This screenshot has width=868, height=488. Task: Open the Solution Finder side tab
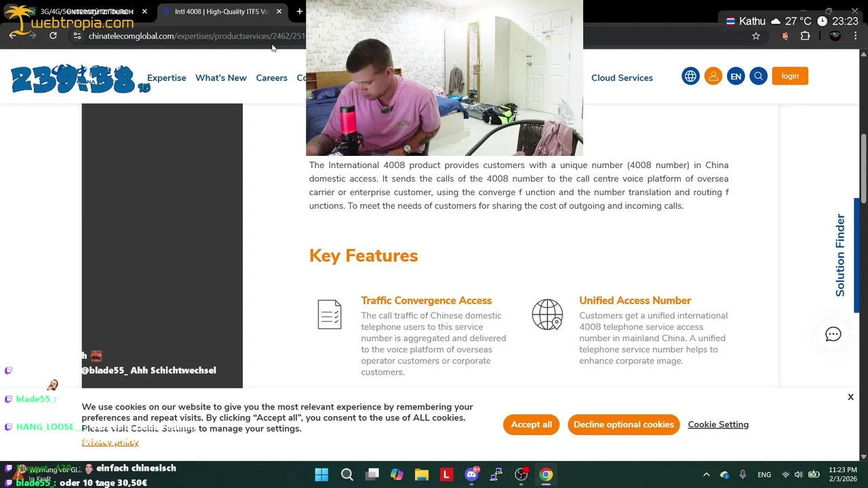(x=840, y=256)
